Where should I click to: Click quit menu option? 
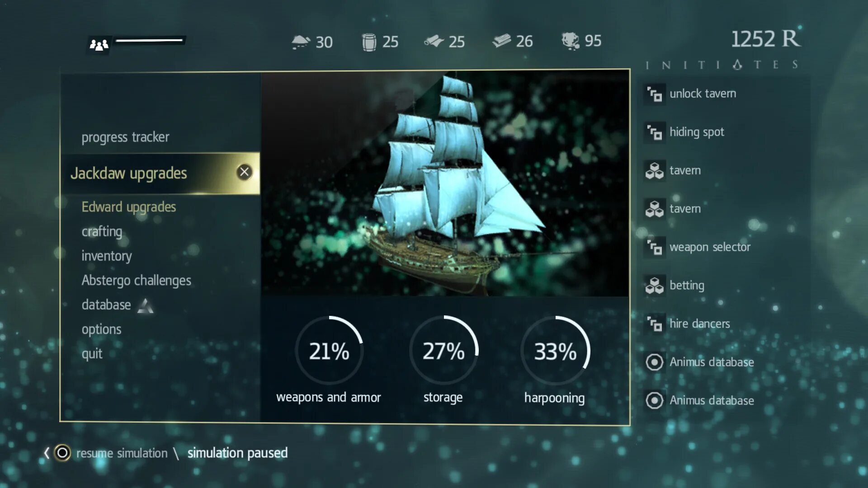(x=93, y=353)
